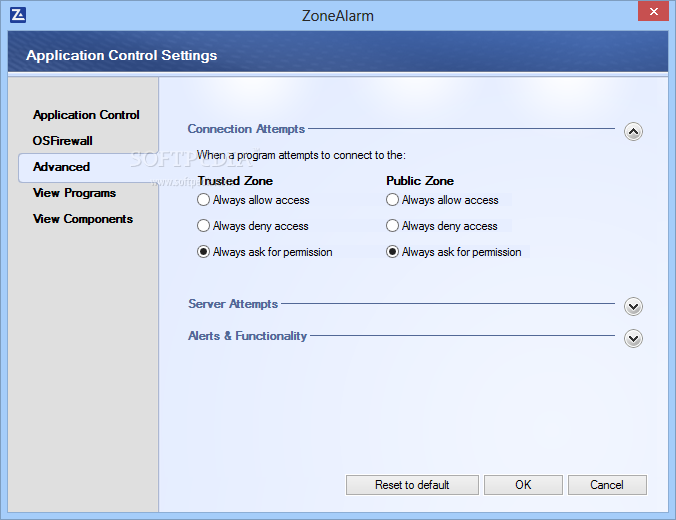Confirm settings with the OK button
This screenshot has height=520, width=676.
523,485
